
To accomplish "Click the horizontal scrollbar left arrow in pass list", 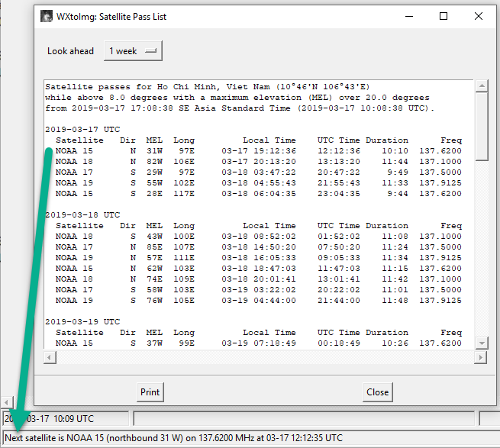I will (49, 357).
